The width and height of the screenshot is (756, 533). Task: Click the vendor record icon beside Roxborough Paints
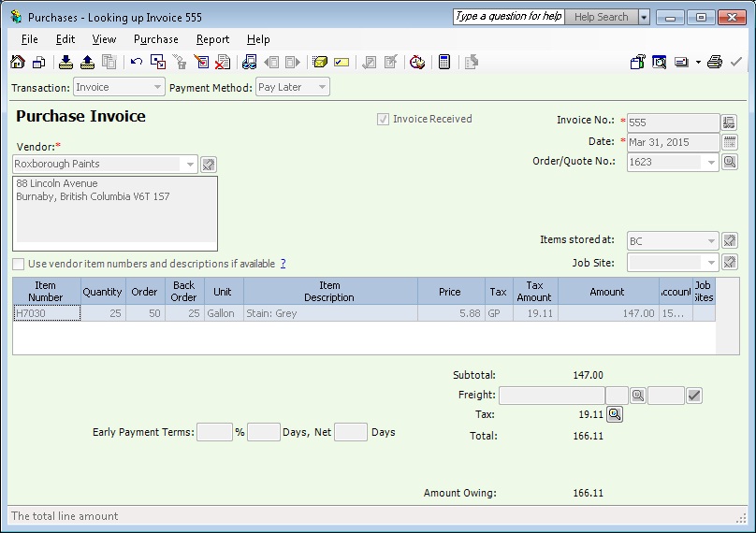pyautogui.click(x=209, y=165)
